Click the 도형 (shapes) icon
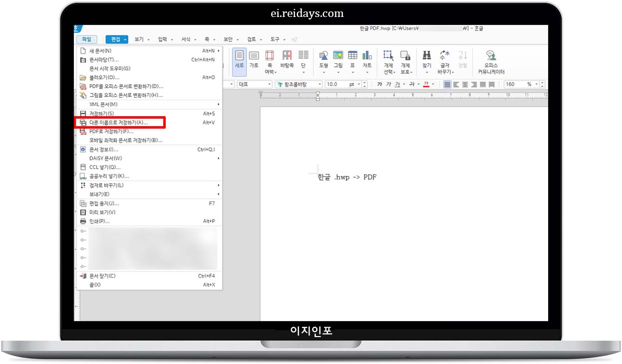Viewport: 622px width, 364px height. [323, 59]
